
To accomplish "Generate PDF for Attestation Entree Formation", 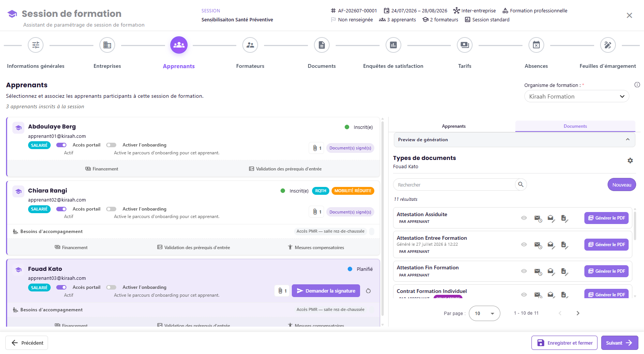I will click(x=606, y=245).
